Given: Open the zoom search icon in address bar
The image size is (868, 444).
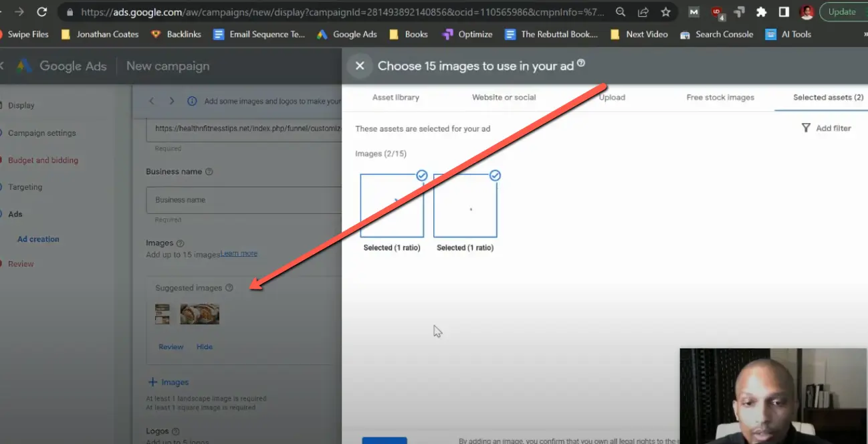Looking at the screenshot, I should pyautogui.click(x=620, y=11).
